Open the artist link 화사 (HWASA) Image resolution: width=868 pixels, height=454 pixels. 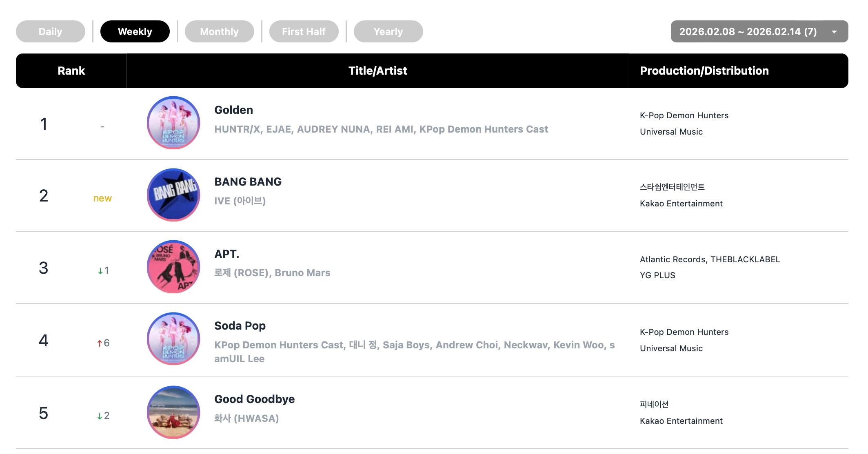(246, 418)
